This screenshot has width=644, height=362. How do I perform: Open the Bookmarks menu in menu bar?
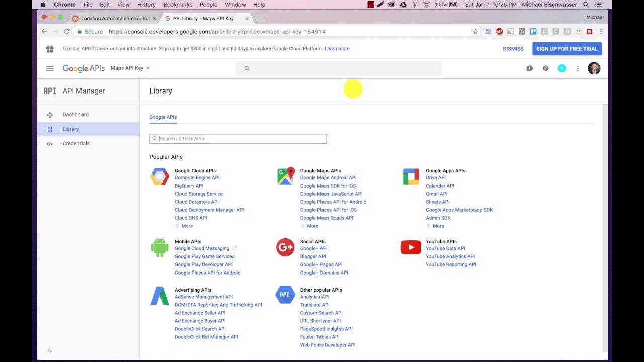pos(178,5)
